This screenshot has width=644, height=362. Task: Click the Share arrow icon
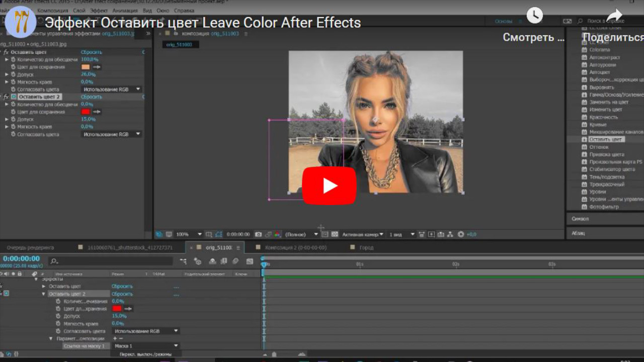tap(614, 15)
